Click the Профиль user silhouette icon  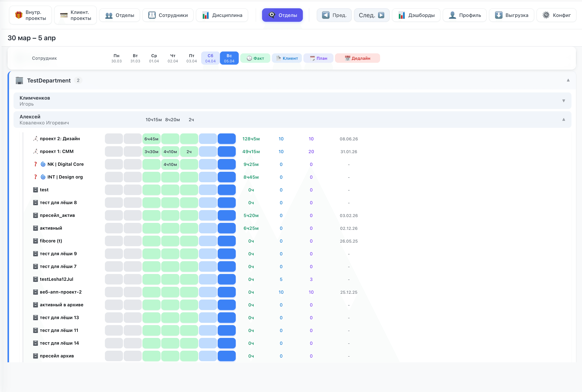[452, 15]
